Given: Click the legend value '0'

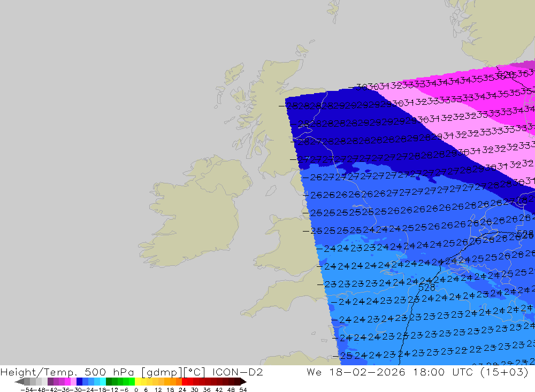Looking at the screenshot, I should coord(136,390).
